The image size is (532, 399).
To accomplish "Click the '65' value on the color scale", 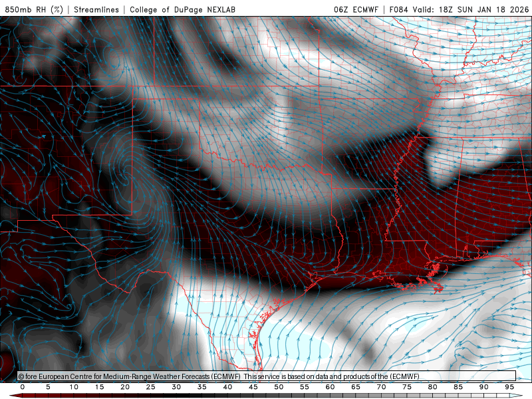I will coord(356,387).
